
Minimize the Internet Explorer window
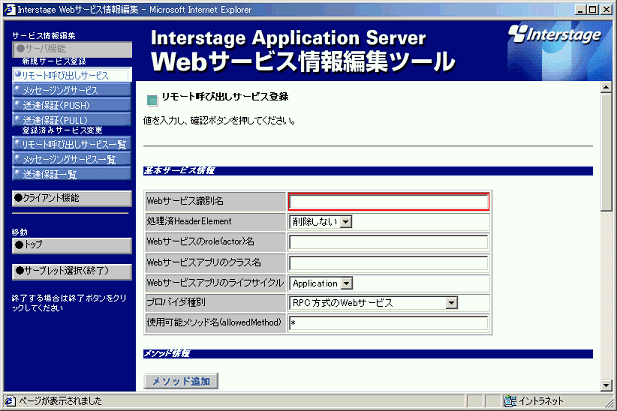pyautogui.click(x=580, y=9)
